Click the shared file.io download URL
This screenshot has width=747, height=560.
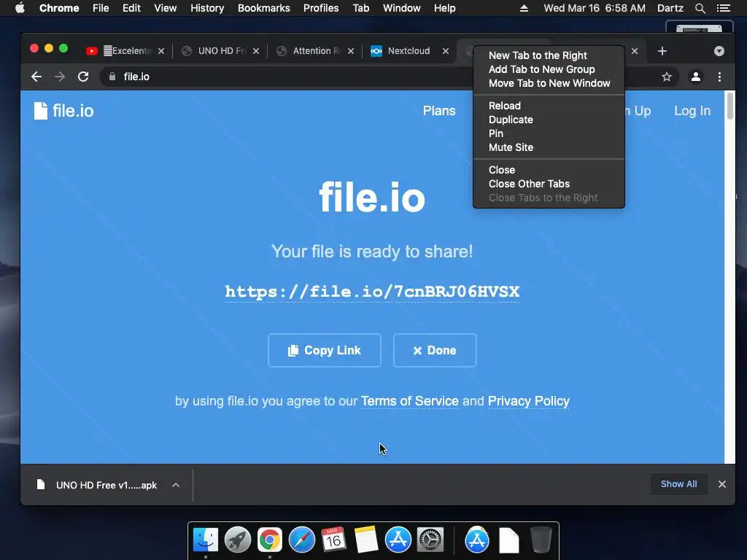[372, 292]
